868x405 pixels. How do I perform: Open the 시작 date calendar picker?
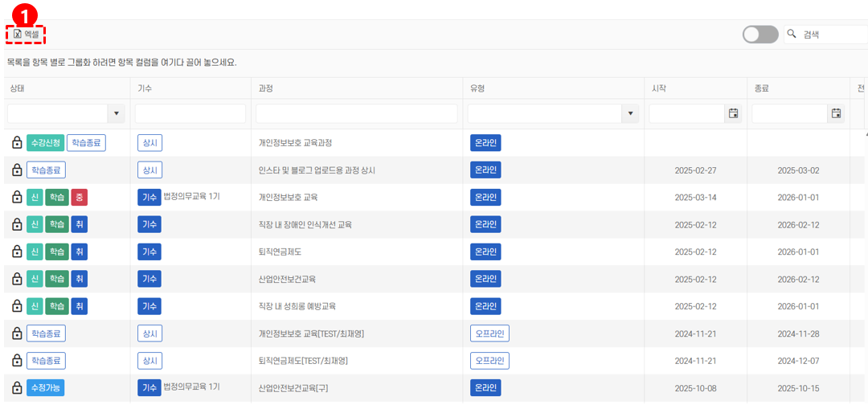tap(733, 113)
